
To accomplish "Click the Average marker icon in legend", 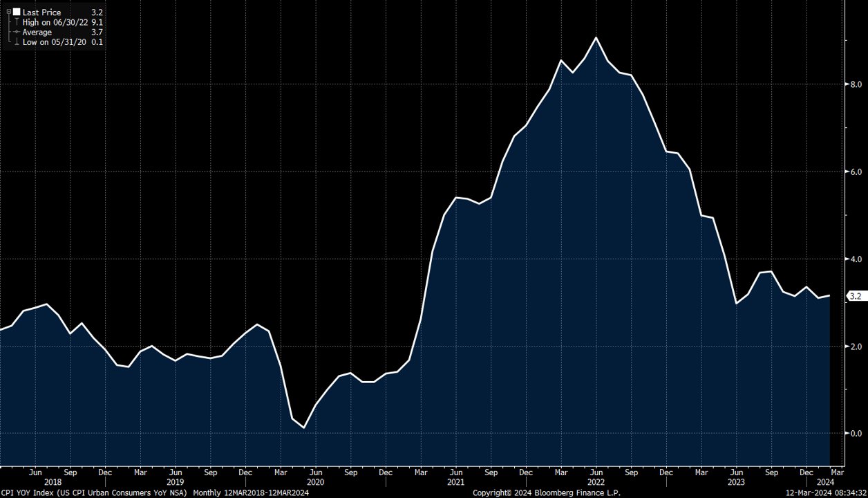I will [x=17, y=33].
